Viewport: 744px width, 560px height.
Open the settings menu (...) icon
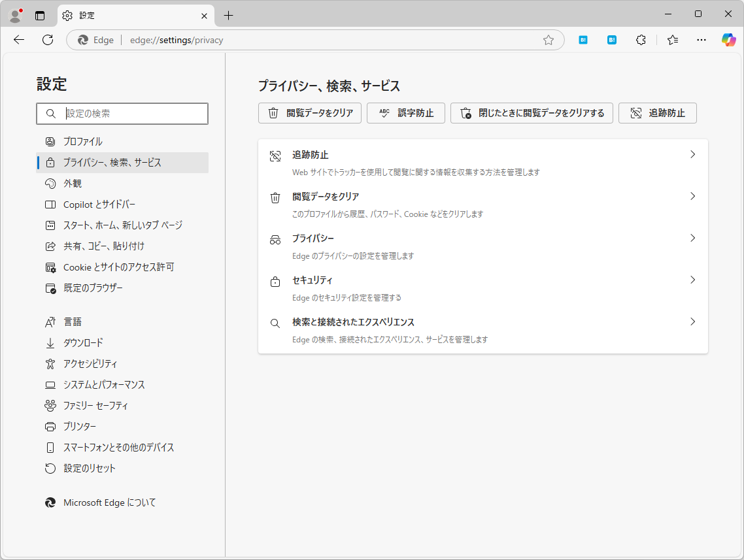[701, 40]
